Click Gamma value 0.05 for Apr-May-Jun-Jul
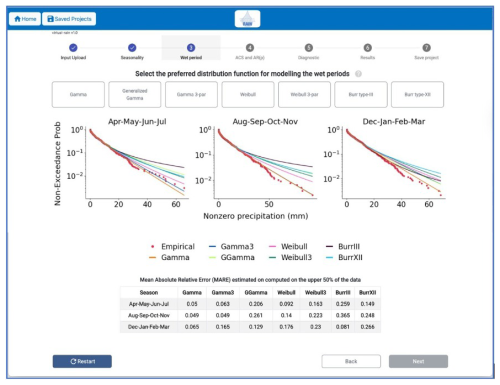 pyautogui.click(x=192, y=304)
